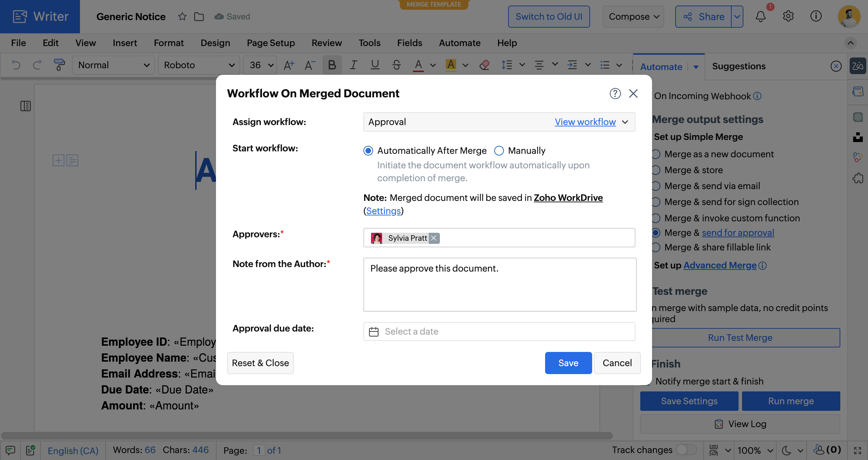Screen dimensions: 868x460
Task: Click the Zoho WorkDrive Settings link
Action: pyautogui.click(x=383, y=211)
